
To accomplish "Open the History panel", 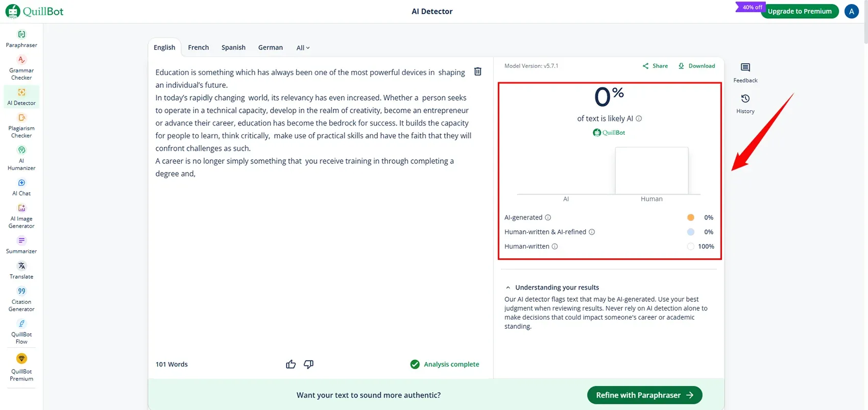I will tap(745, 103).
